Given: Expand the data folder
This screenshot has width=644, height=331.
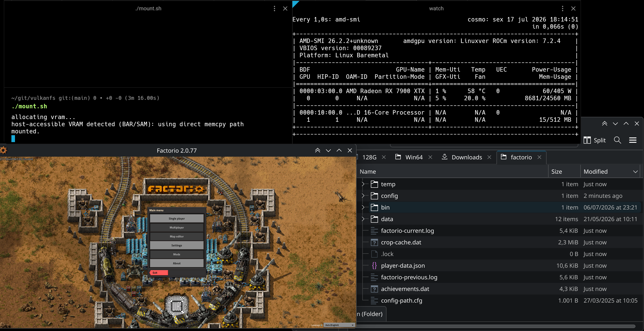Looking at the screenshot, I should pyautogui.click(x=363, y=219).
